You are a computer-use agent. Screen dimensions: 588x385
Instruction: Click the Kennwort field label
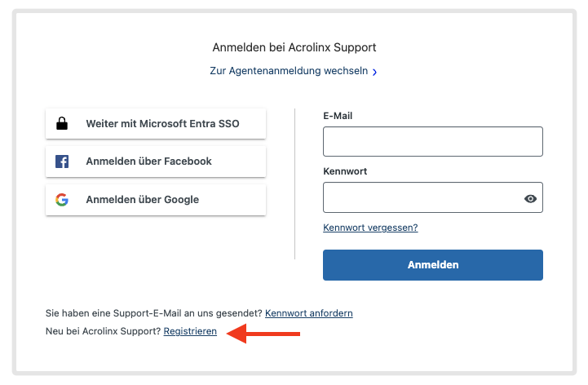[345, 171]
